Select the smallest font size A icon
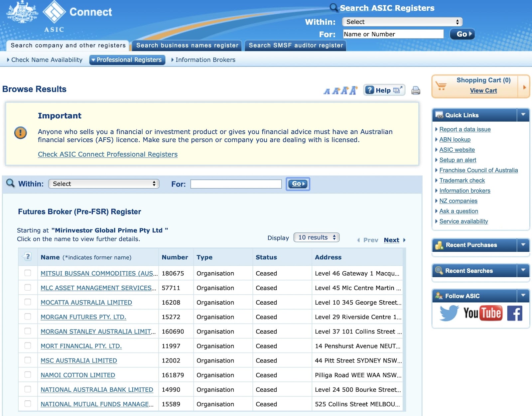 [327, 91]
